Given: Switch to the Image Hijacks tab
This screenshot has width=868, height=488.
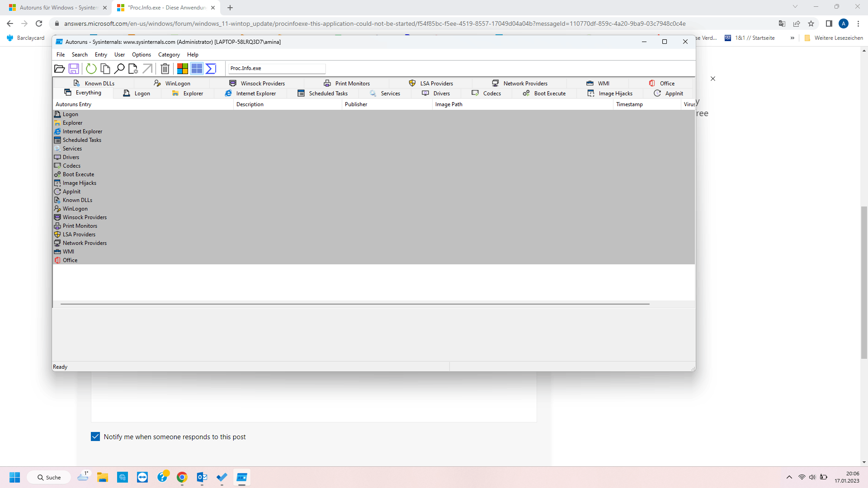Looking at the screenshot, I should coord(610,94).
